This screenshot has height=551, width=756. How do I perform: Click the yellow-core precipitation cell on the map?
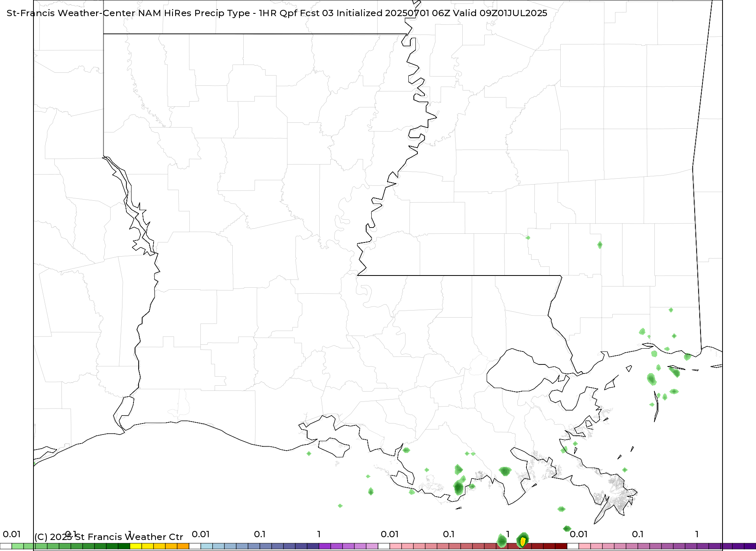pos(523,541)
